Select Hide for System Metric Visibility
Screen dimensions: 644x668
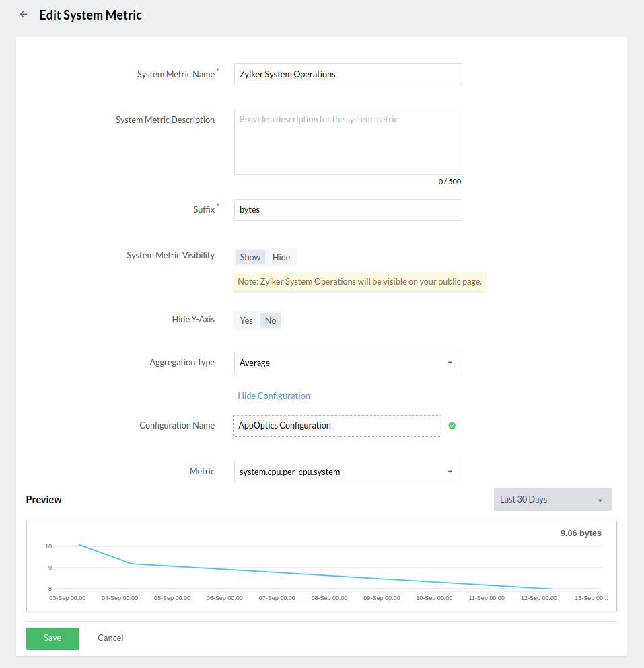(x=281, y=257)
